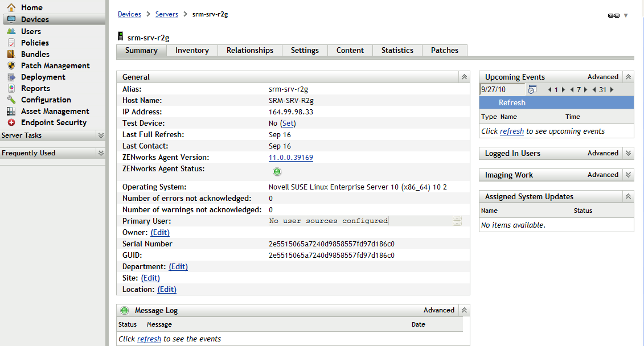Collapse the Message Log panel
The image size is (644, 346).
point(464,310)
